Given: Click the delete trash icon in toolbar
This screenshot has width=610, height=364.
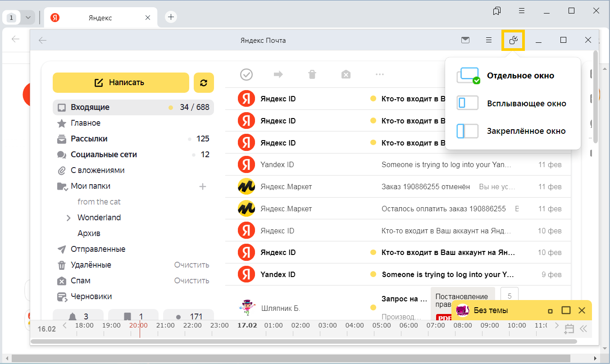Looking at the screenshot, I should [x=312, y=74].
